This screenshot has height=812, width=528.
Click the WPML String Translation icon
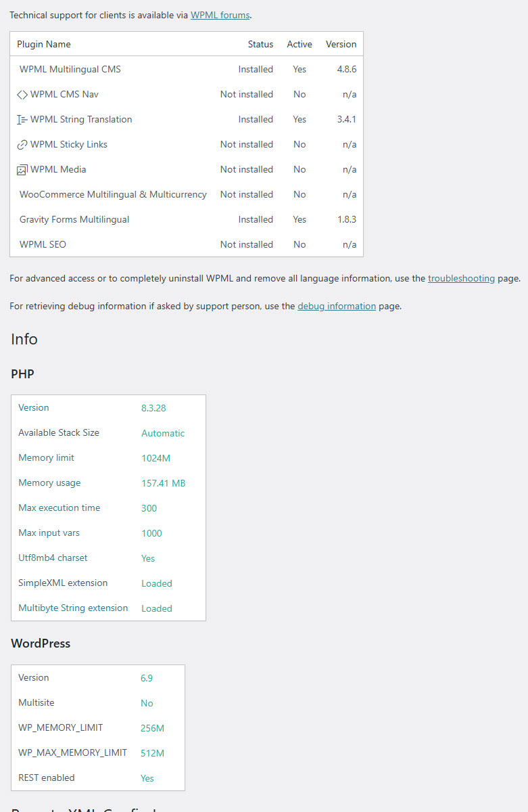tap(22, 120)
